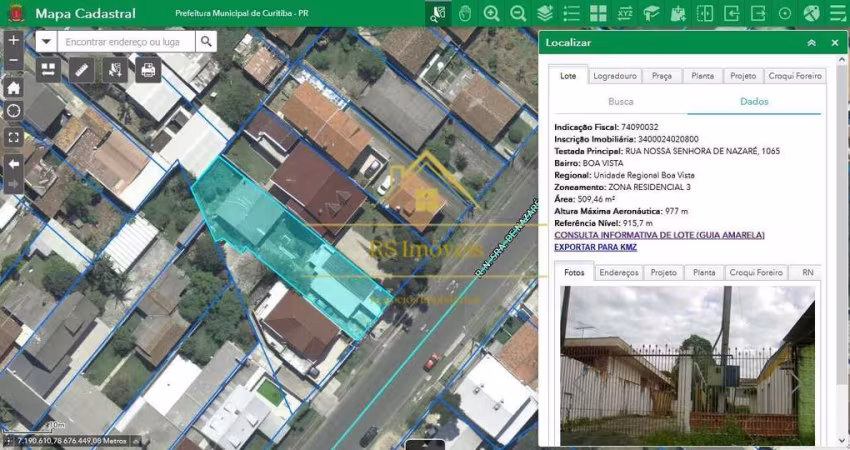Viewport: 850px width, 450px height.
Task: Click the search magnifier button
Action: coord(206,41)
